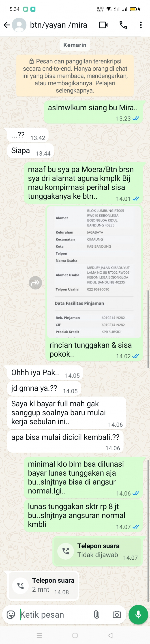
Task: Open the emoji sticker picker
Action: tap(11, 614)
